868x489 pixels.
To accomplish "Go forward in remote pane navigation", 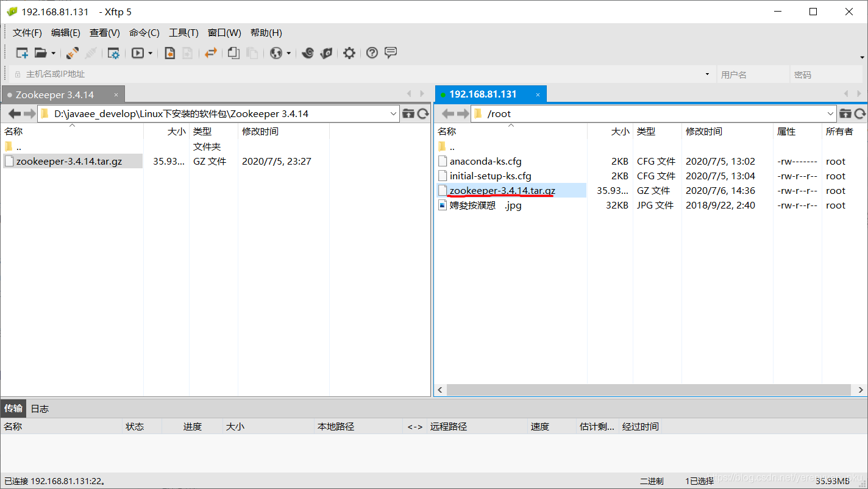I will [463, 113].
